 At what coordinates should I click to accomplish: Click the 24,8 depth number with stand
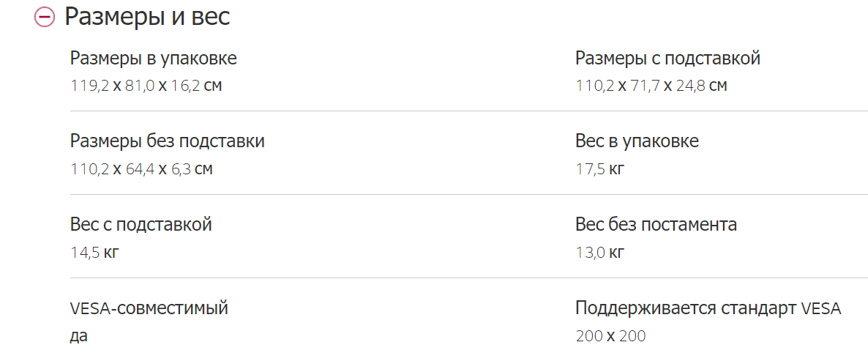click(x=691, y=86)
